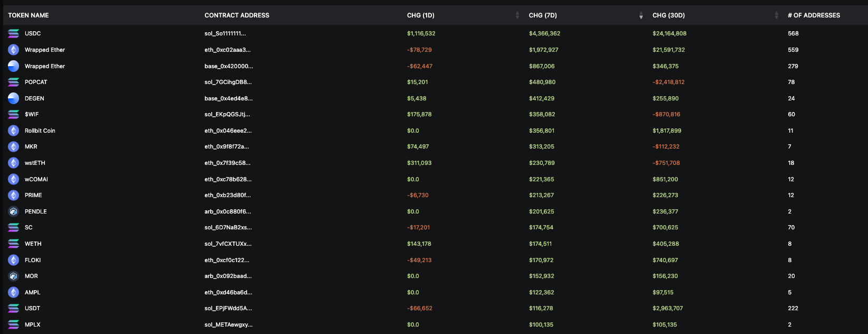Click the address count 279
The height and width of the screenshot is (334, 868).
coord(793,66)
